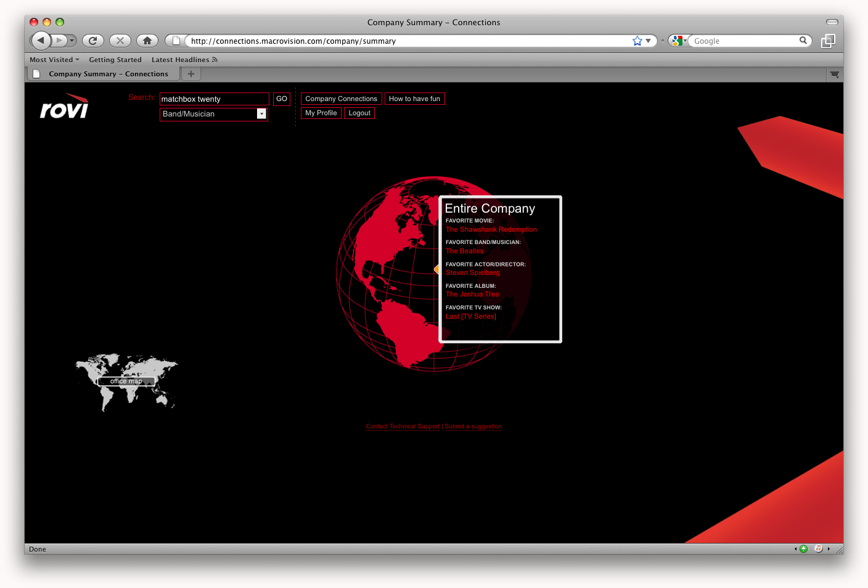This screenshot has height=588, width=868.
Task: Click the green arrow status bar icon
Action: click(803, 549)
